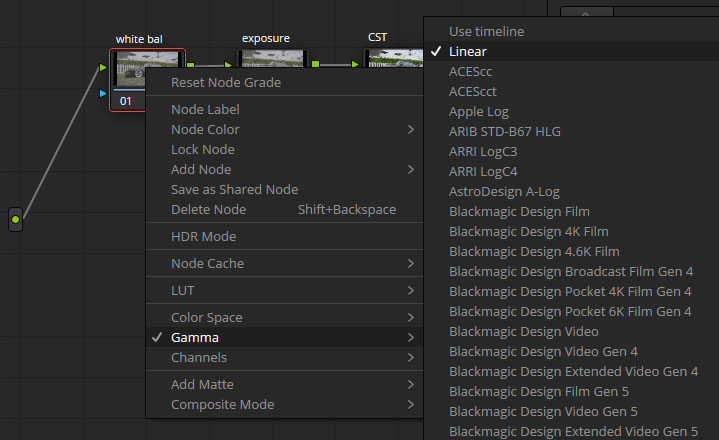Choose Delete Node from context menu
The width and height of the screenshot is (719, 440).
[x=208, y=209]
